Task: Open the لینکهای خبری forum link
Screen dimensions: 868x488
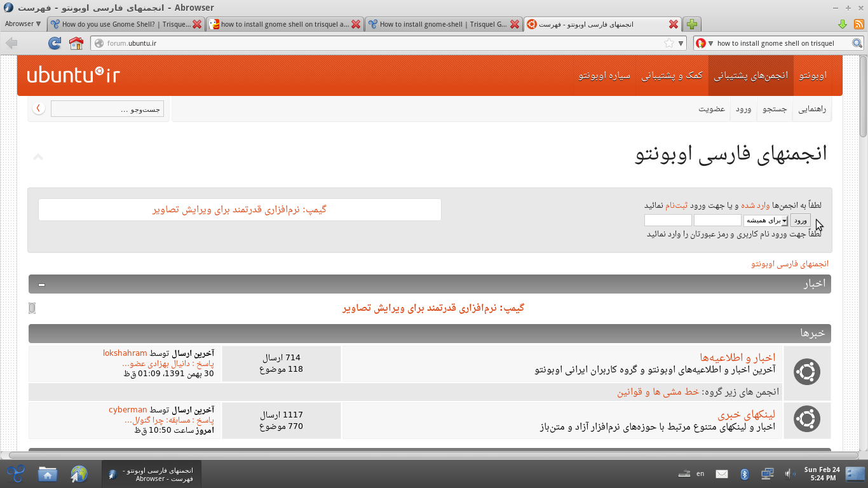Action: pos(747,415)
